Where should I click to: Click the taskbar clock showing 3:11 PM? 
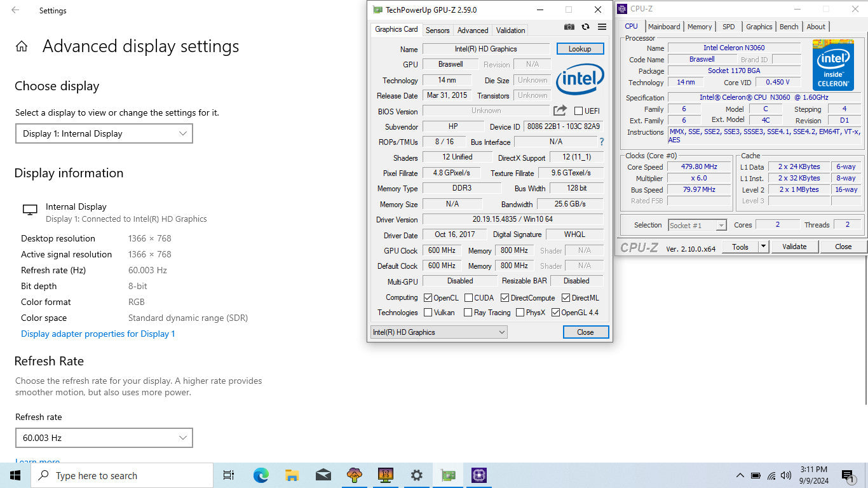[813, 475]
